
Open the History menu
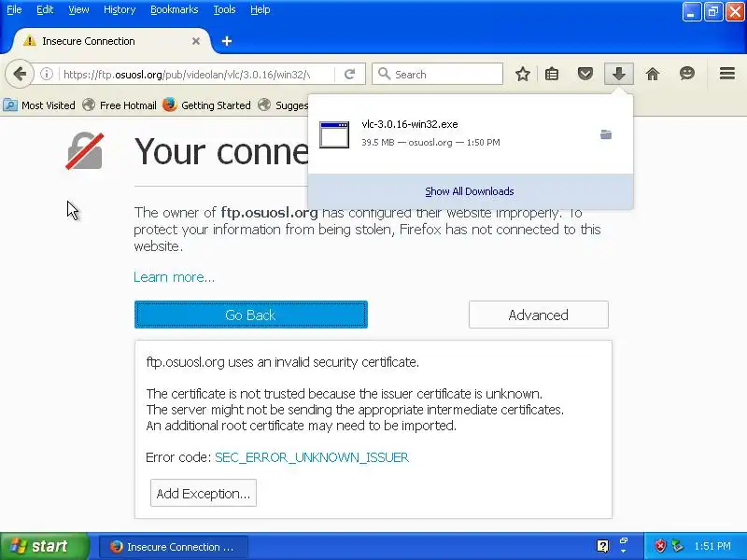[120, 9]
